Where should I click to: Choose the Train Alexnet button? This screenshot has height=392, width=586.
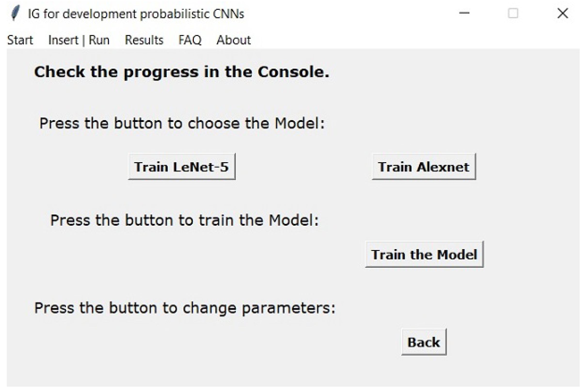tap(424, 167)
